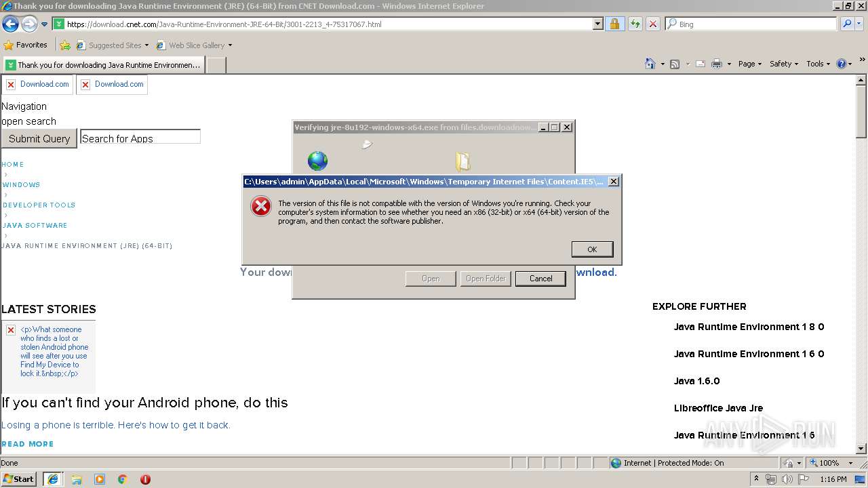Expand the command bar overflow chevron
The height and width of the screenshot is (488, 868).
[863, 60]
